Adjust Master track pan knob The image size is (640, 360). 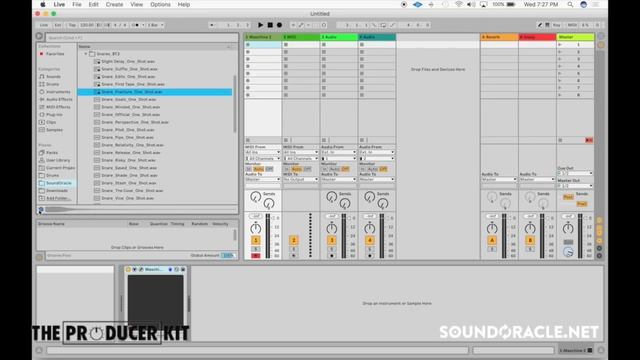[x=568, y=228]
